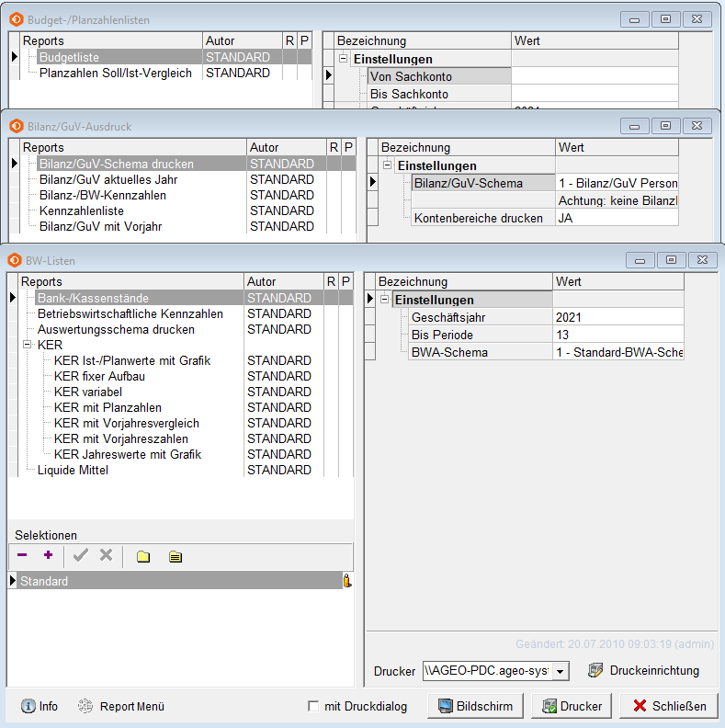Enable the mit Druckdialog checkbox
The image size is (725, 728).
313,706
